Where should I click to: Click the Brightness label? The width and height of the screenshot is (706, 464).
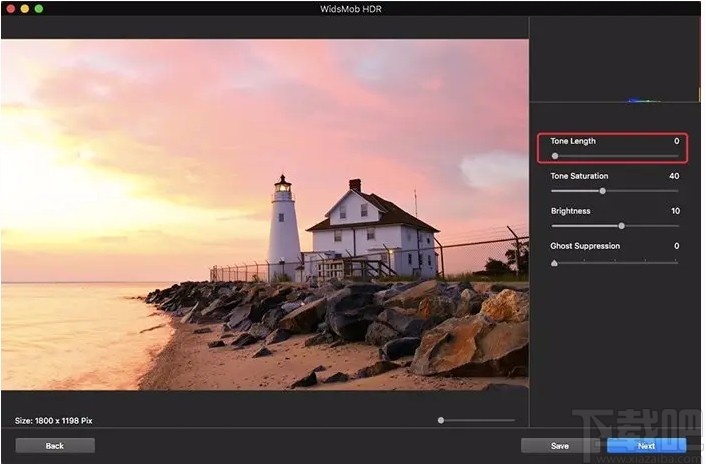pyautogui.click(x=570, y=211)
